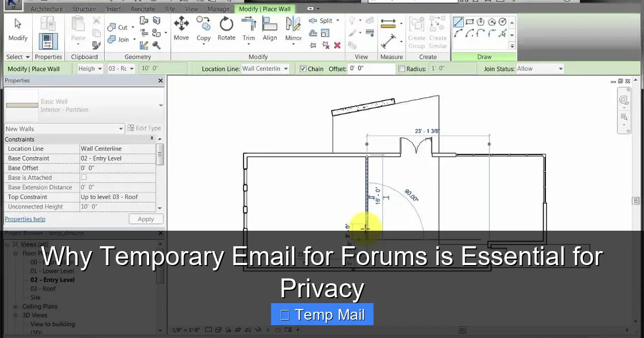
Task: Open the Properties help link
Action: [x=25, y=218]
